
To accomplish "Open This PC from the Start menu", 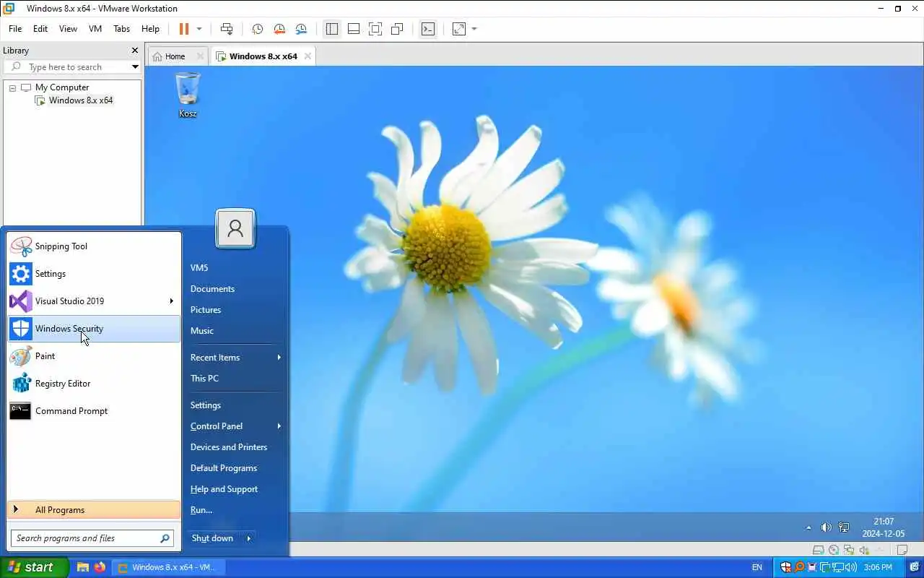I will click(x=204, y=379).
